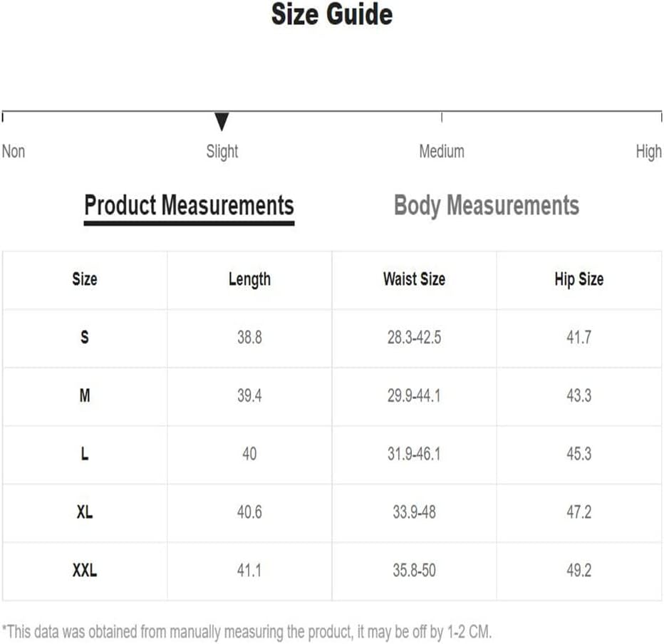Select the Size column header
This screenshot has width=664, height=644.
85,279
